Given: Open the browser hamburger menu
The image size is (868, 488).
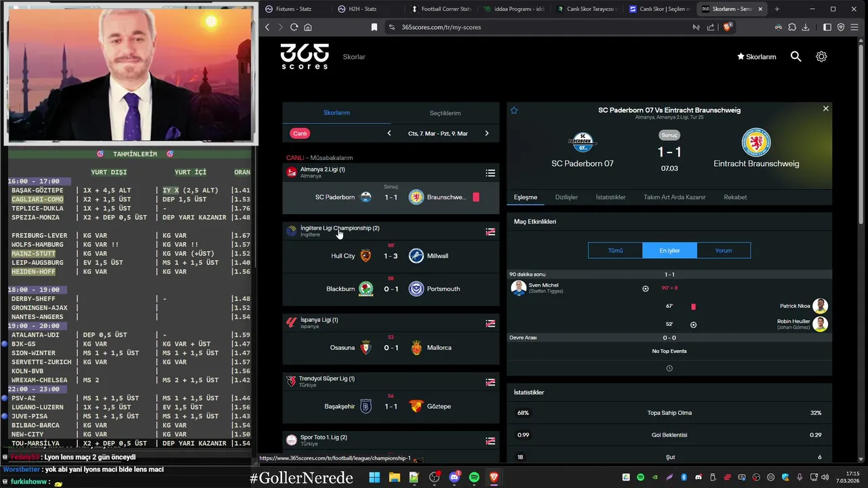Looking at the screenshot, I should pos(854,27).
